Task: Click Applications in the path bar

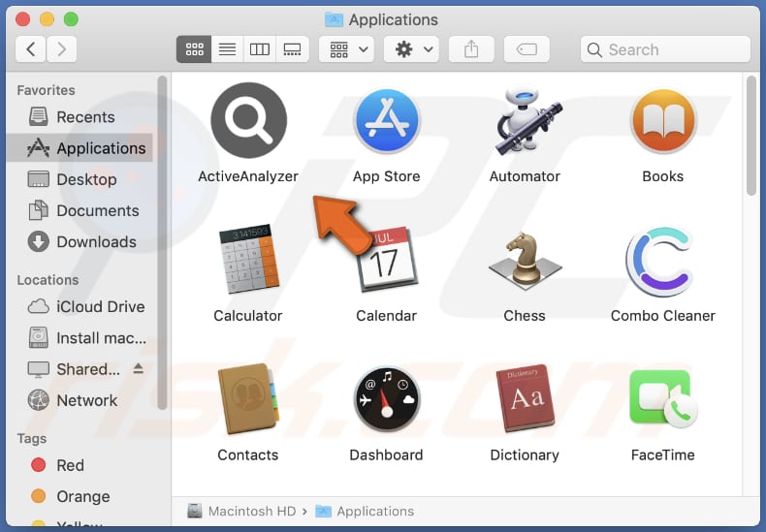Action: [365, 511]
